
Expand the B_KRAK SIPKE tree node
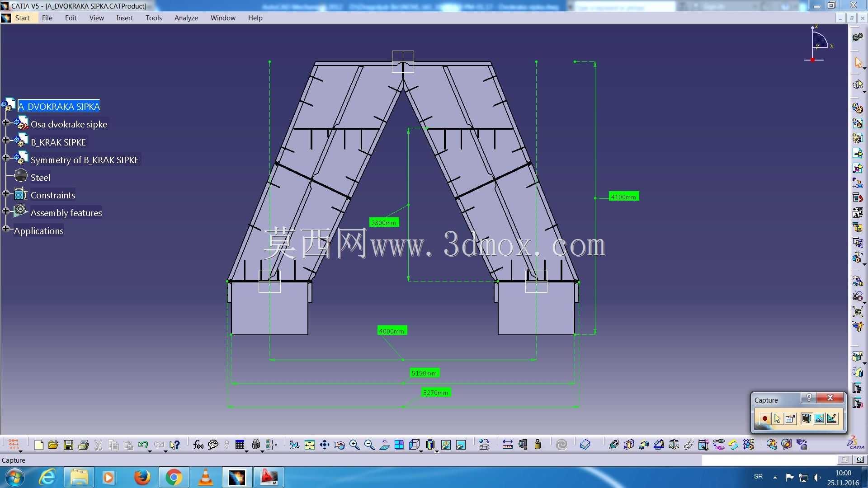coord(6,140)
